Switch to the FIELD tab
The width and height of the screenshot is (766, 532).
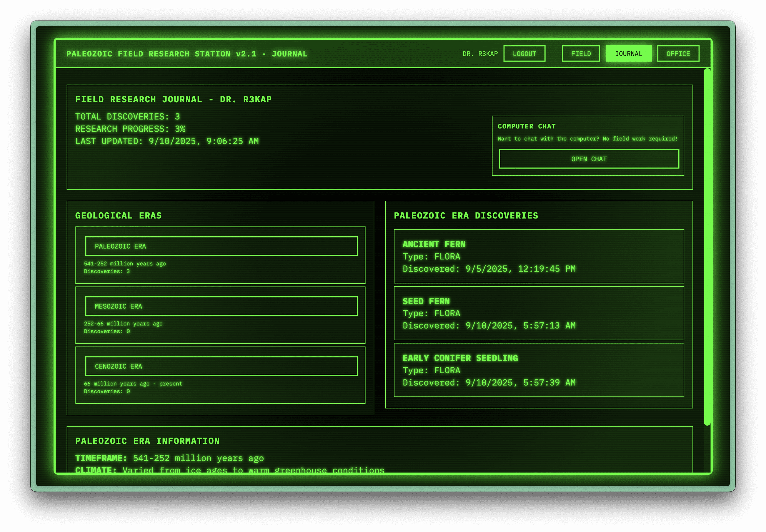click(x=580, y=54)
